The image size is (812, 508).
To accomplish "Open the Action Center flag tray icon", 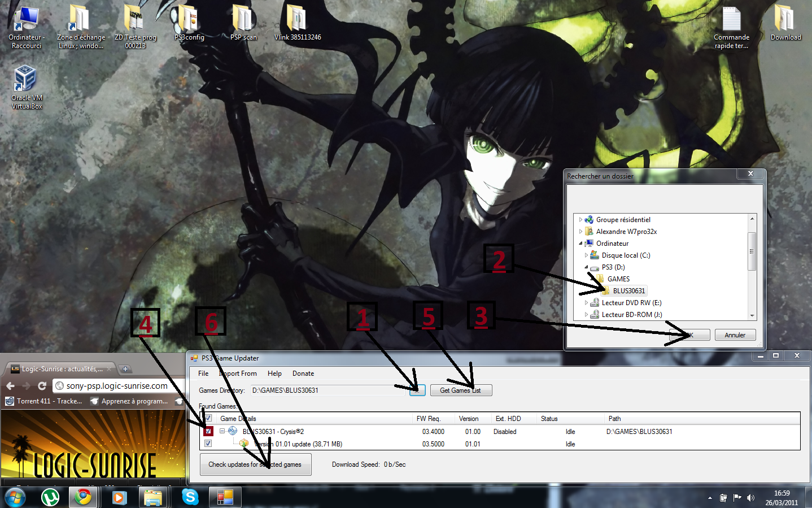I will pyautogui.click(x=737, y=498).
